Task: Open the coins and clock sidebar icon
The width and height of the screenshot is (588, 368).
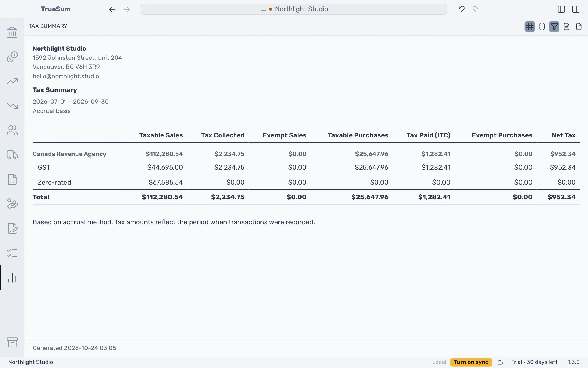Action: click(12, 57)
